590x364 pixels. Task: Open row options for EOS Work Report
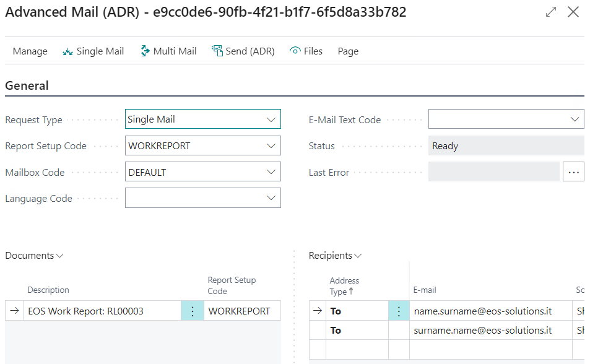tap(193, 311)
